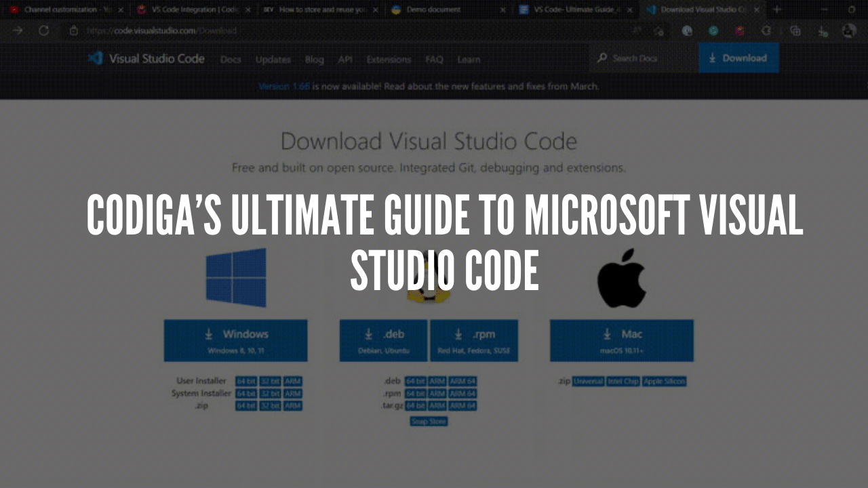Open Extensions in the site navigation
This screenshot has height=488, width=868.
point(389,60)
